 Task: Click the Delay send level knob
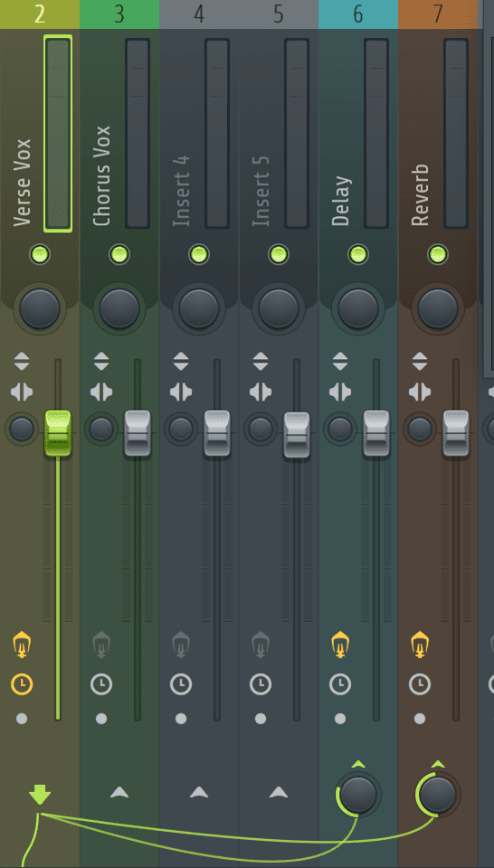[x=358, y=795]
